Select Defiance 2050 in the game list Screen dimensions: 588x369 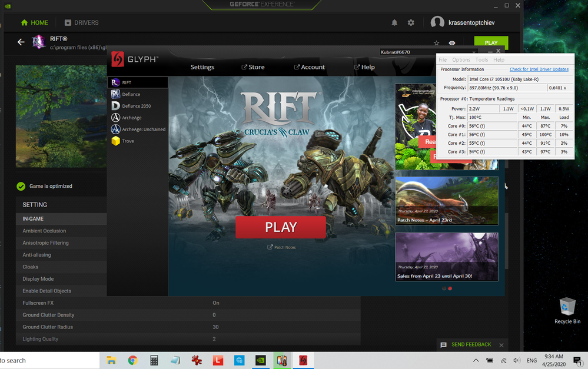[138, 106]
